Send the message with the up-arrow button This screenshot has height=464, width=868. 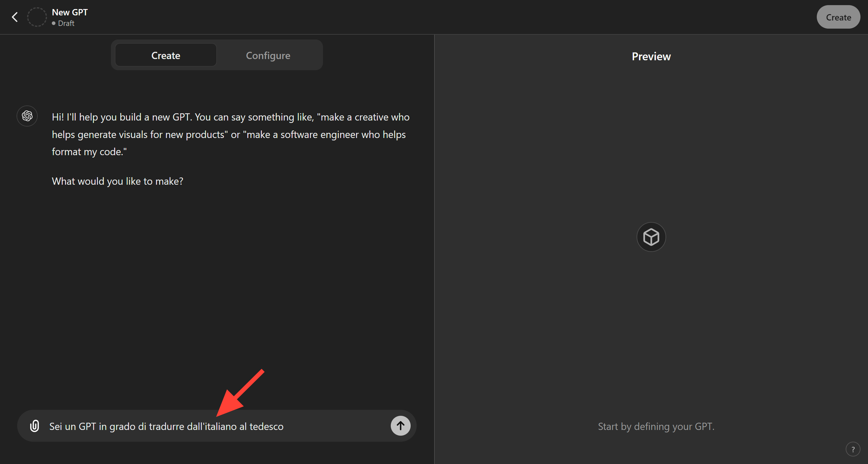tap(400, 426)
